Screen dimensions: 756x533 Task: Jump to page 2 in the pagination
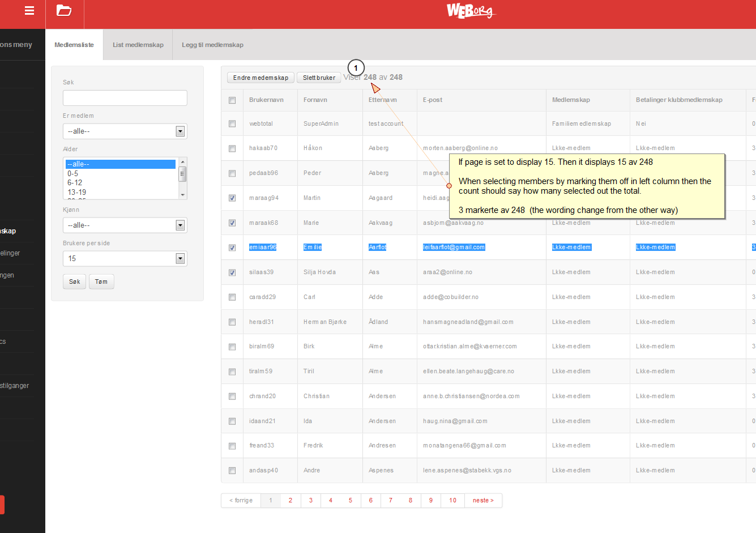pos(291,501)
